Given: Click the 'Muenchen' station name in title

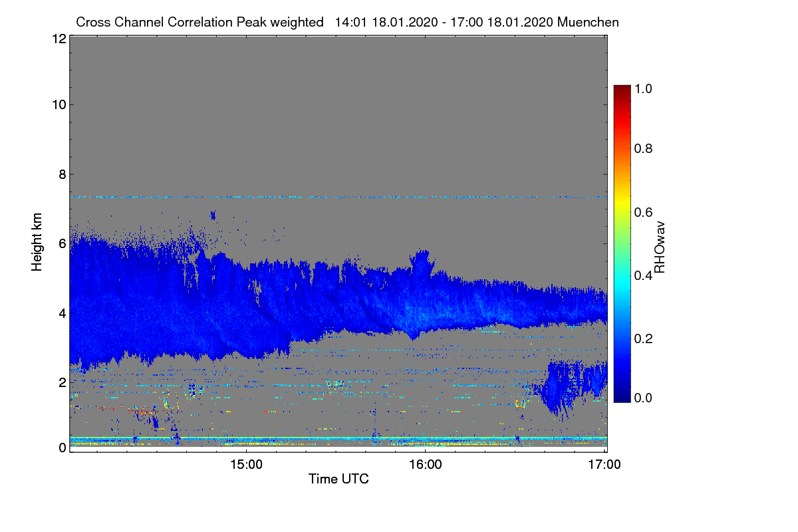Looking at the screenshot, I should click(589, 22).
